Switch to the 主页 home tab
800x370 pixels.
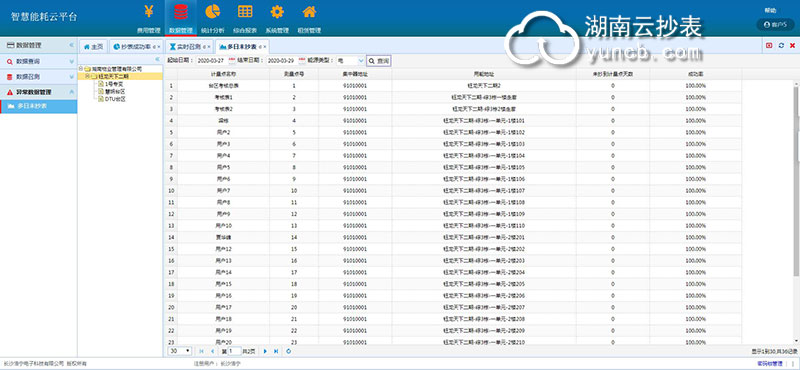point(93,46)
